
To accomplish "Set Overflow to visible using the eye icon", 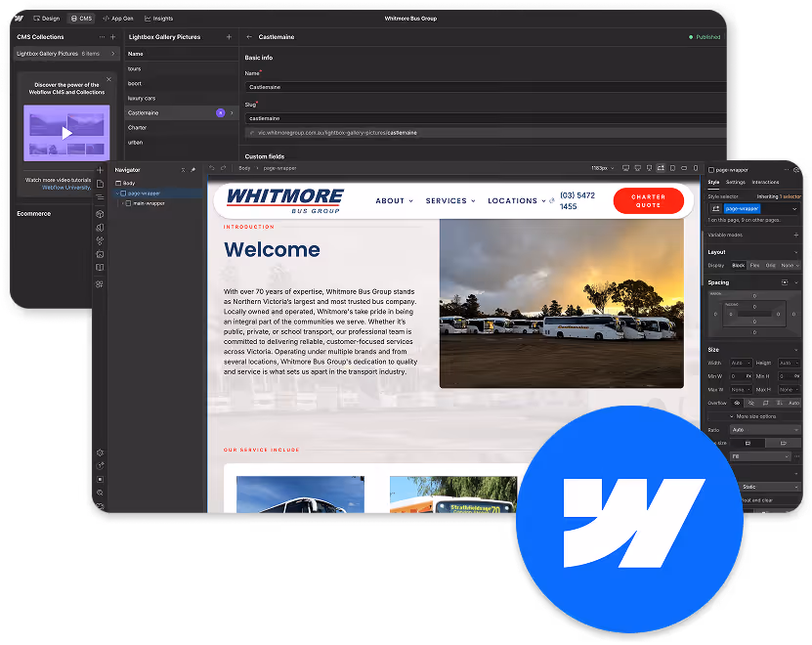I will 737,403.
